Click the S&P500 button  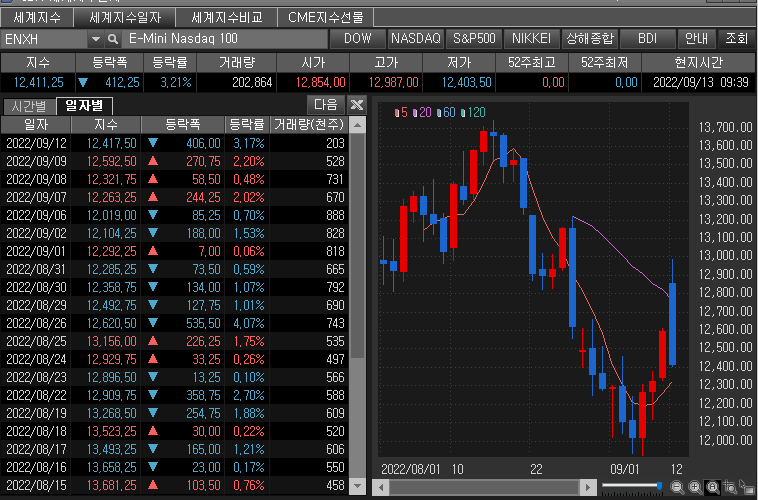coord(474,39)
